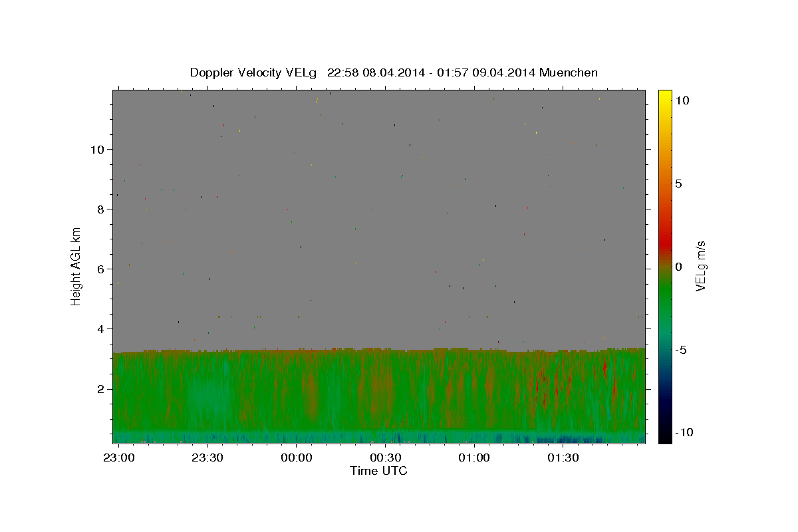
Task: Click the 00:30 time axis label
Action: tap(385, 458)
